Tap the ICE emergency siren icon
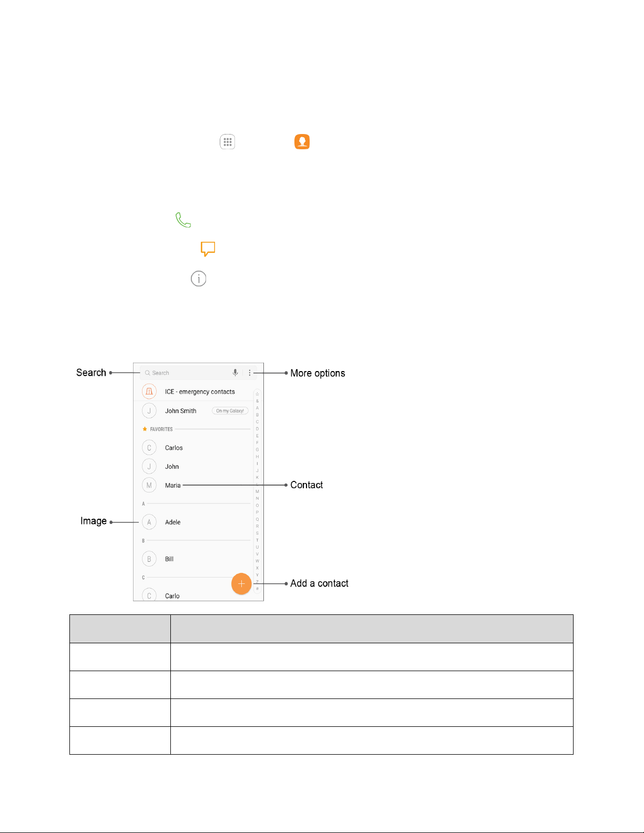 [149, 392]
